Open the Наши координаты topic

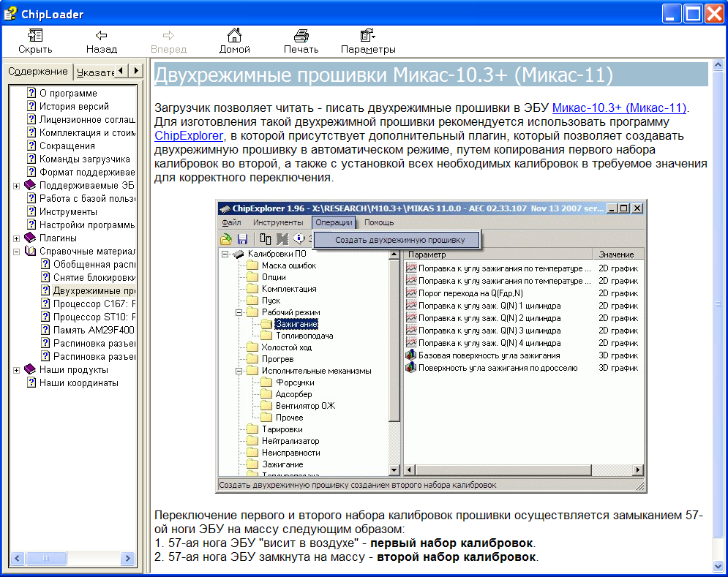pos(78,383)
